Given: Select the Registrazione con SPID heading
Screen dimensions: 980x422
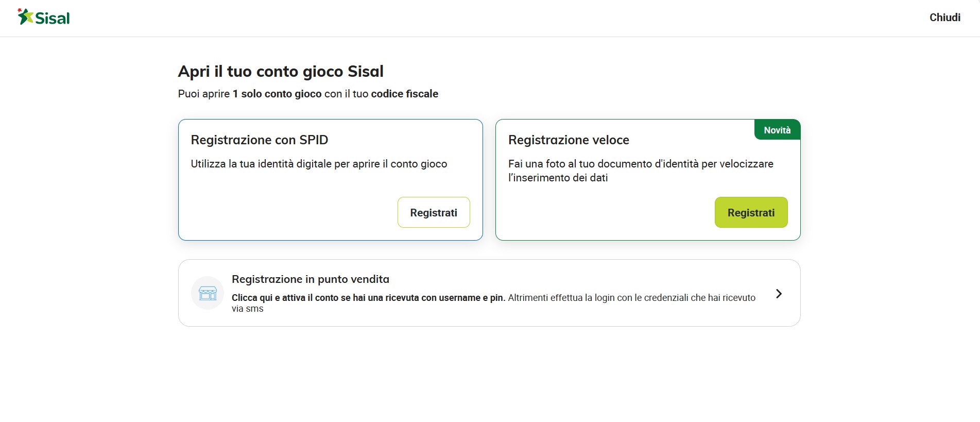Looking at the screenshot, I should [259, 140].
